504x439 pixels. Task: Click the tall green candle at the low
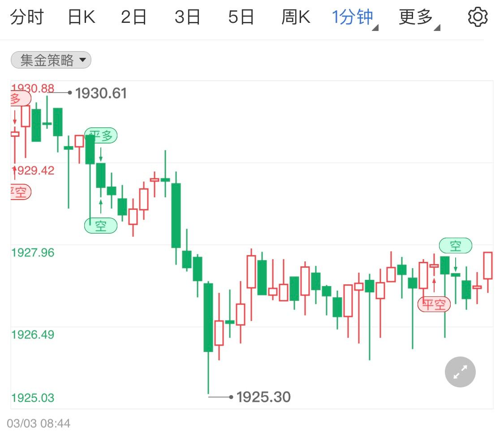click(208, 317)
